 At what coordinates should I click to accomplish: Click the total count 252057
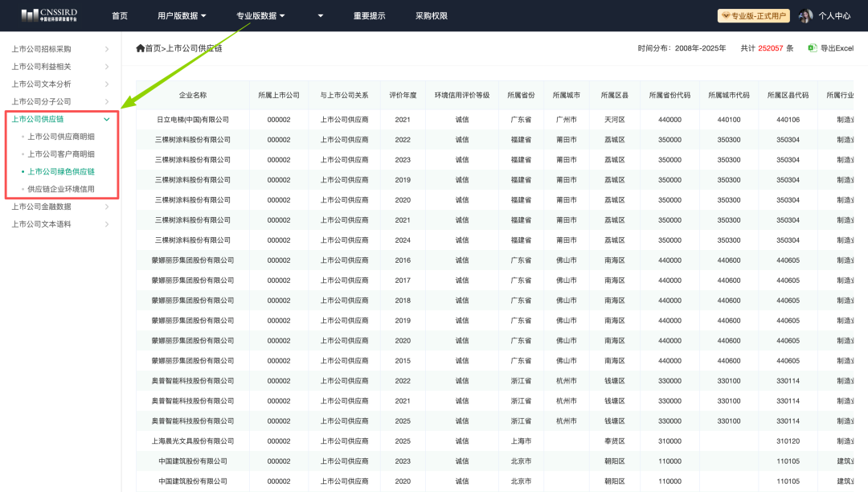click(771, 48)
